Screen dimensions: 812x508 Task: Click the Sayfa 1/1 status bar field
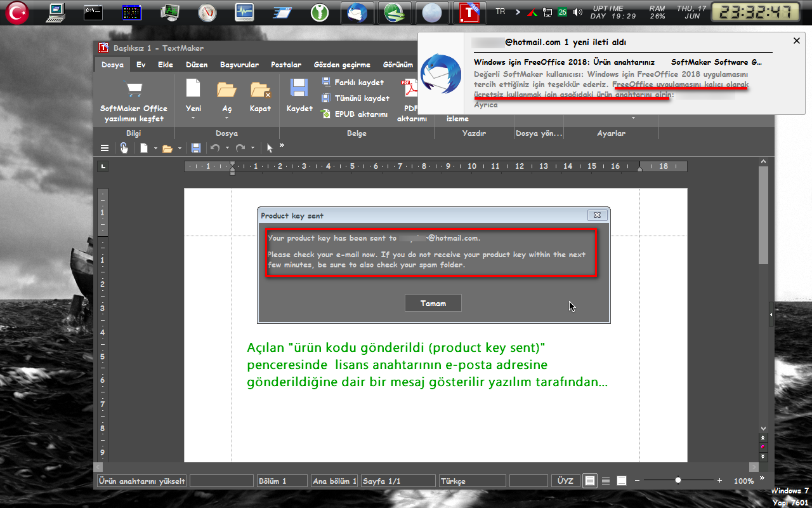[x=398, y=481]
